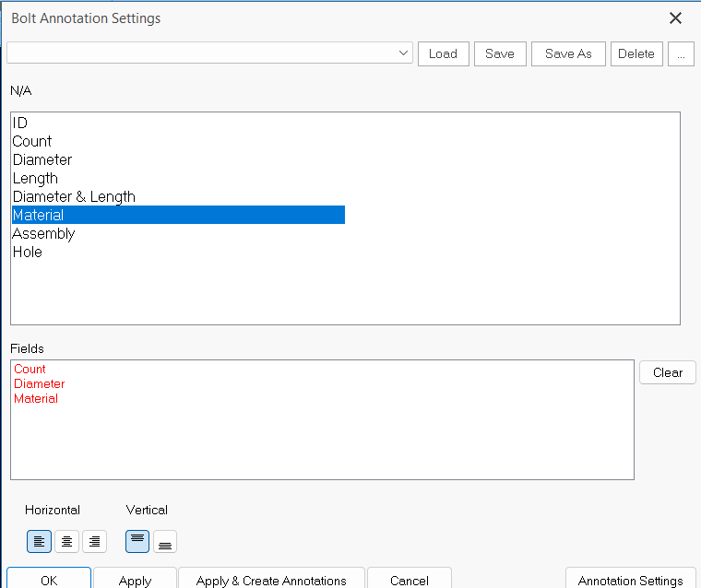This screenshot has width=701, height=588.
Task: Click the Save As button
Action: coord(568,53)
